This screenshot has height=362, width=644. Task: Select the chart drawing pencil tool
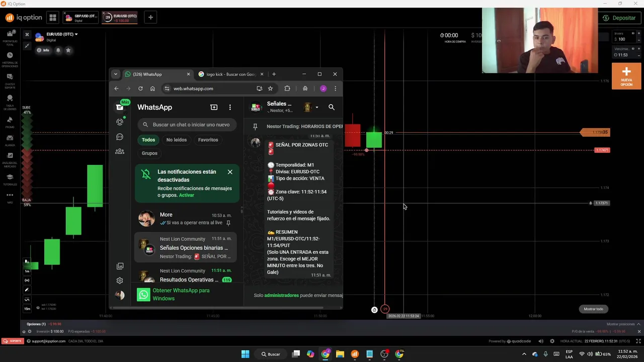[x=27, y=290]
